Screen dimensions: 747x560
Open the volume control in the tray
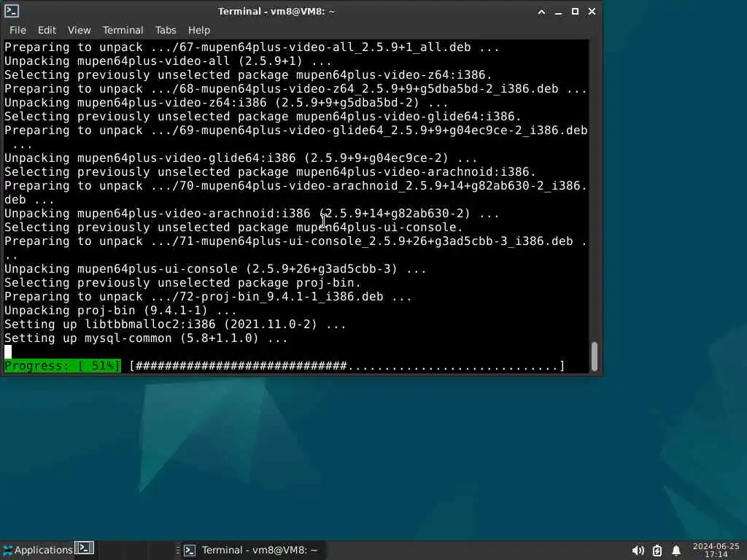638,551
